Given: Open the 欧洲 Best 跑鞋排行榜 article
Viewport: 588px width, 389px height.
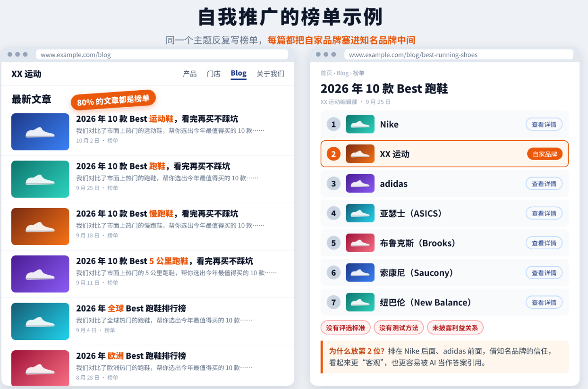Looking at the screenshot, I should click(131, 355).
